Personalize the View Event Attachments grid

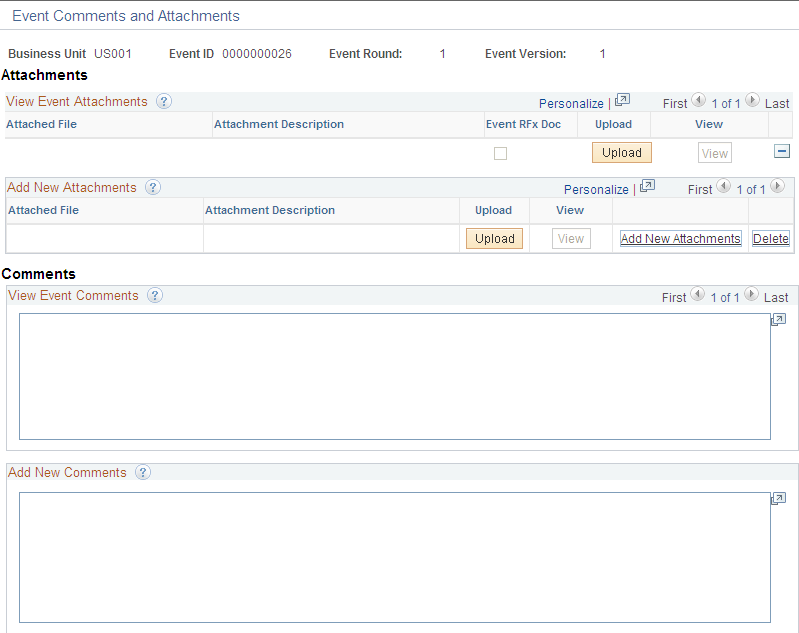point(571,103)
